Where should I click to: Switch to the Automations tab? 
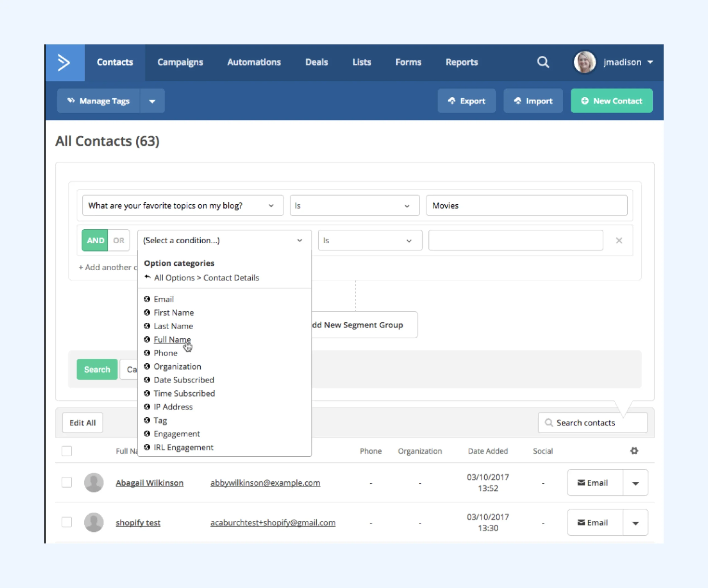click(254, 63)
